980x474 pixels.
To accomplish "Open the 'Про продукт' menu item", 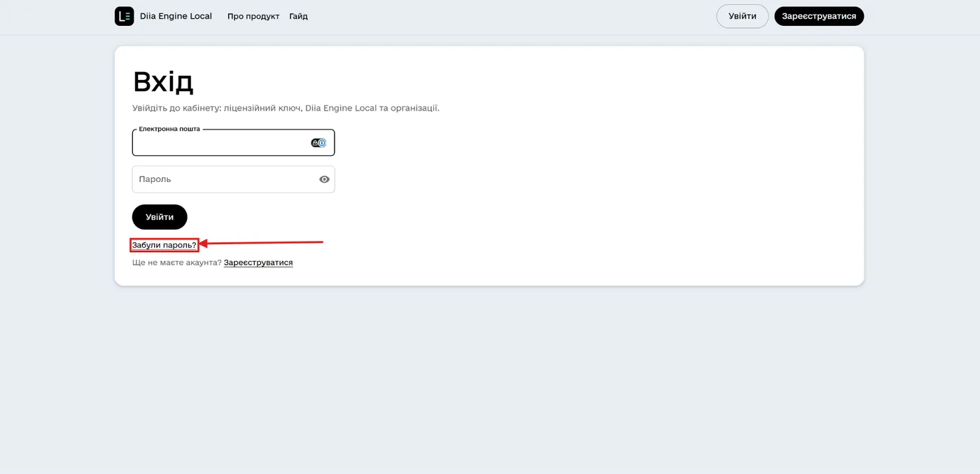I will click(x=253, y=16).
